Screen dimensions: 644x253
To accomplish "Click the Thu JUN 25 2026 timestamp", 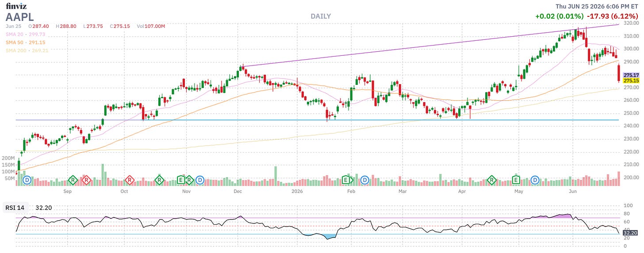I will 597,6.
